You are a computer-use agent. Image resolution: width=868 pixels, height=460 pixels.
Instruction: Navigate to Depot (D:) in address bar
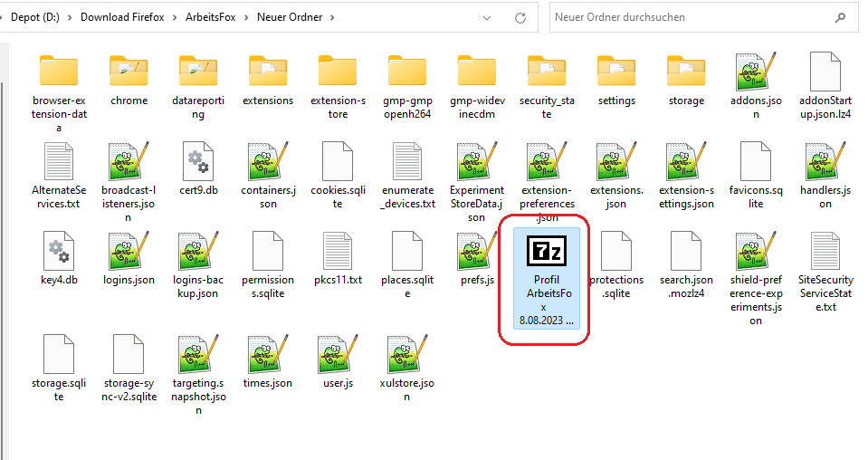[35, 17]
